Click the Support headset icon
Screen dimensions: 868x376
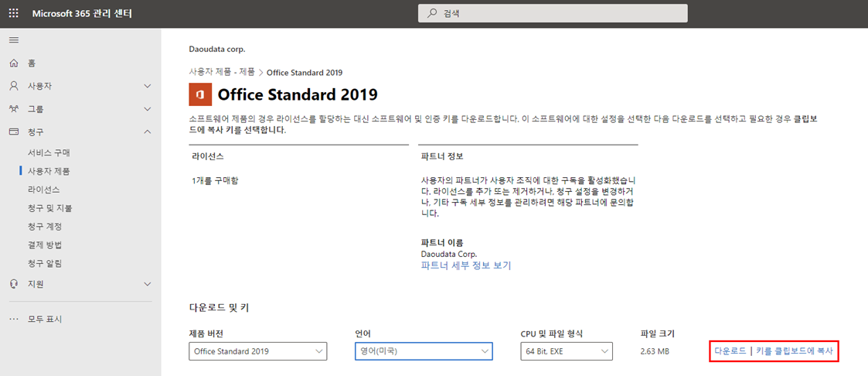[x=14, y=284]
